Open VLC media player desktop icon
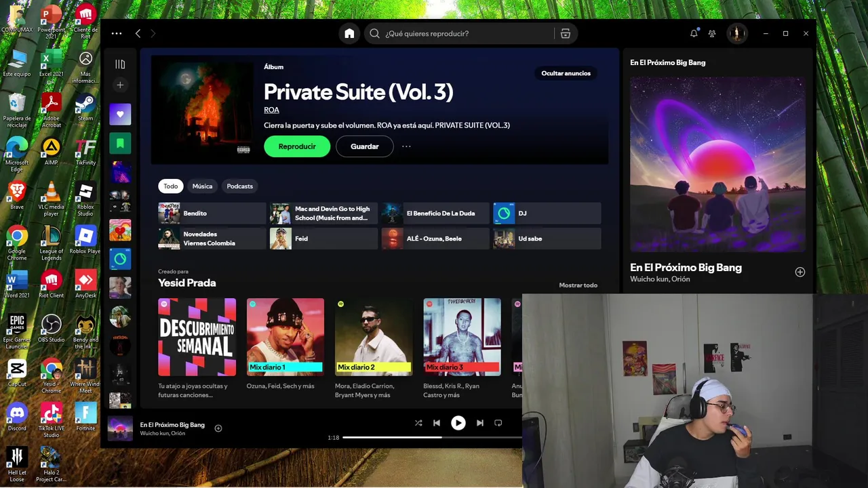This screenshot has height=488, width=868. 52,199
